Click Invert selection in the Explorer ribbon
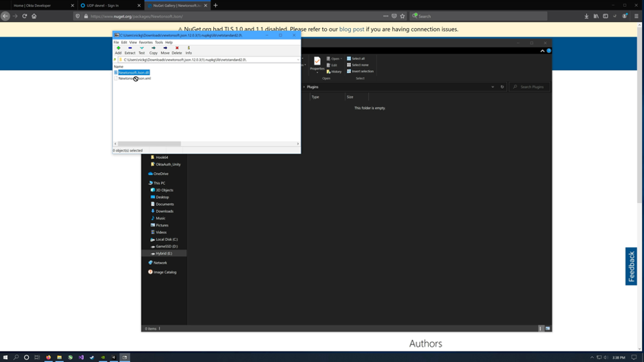Image resolution: width=644 pixels, height=362 pixels. (361, 71)
